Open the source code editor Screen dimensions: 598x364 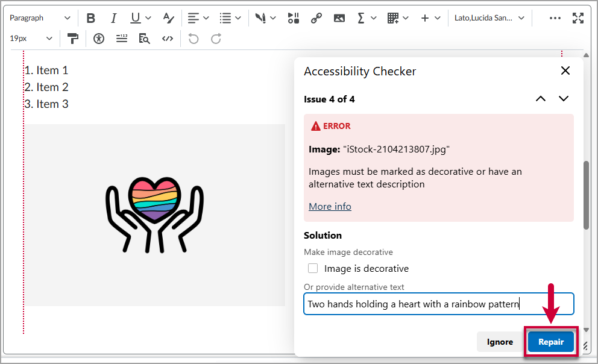pos(168,39)
